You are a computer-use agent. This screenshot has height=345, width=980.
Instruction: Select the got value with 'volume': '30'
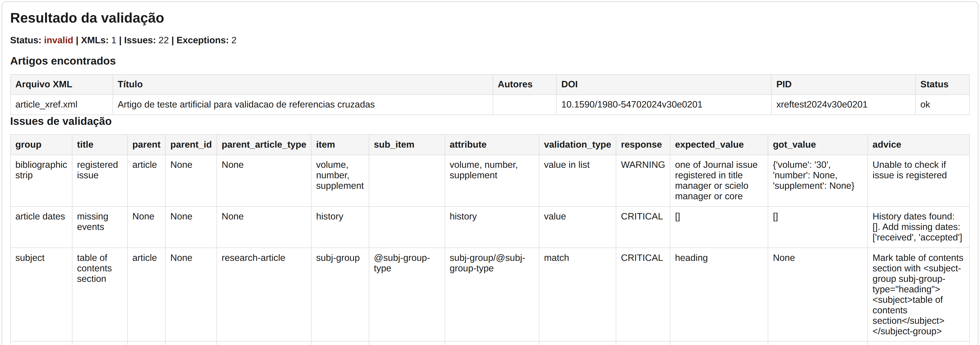pyautogui.click(x=818, y=180)
